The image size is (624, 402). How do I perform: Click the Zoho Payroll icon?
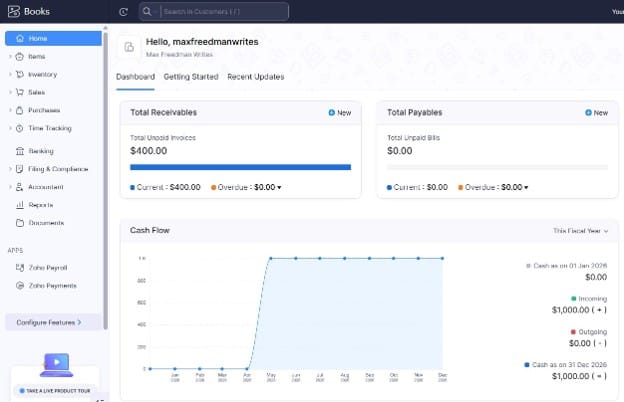20,267
